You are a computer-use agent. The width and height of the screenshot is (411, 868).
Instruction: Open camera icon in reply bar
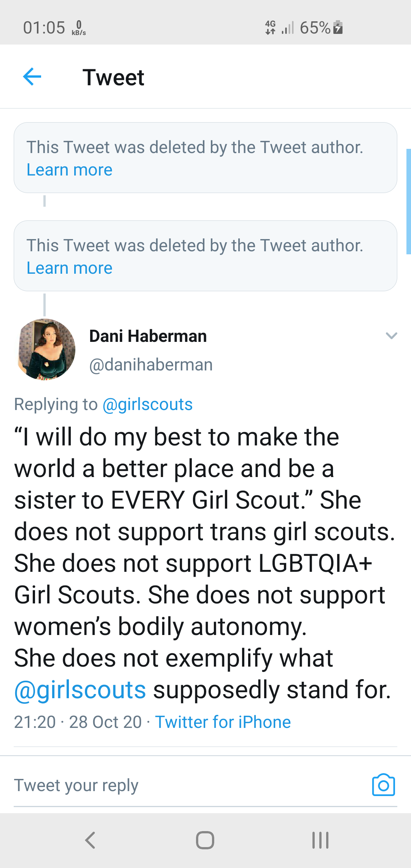click(x=383, y=785)
